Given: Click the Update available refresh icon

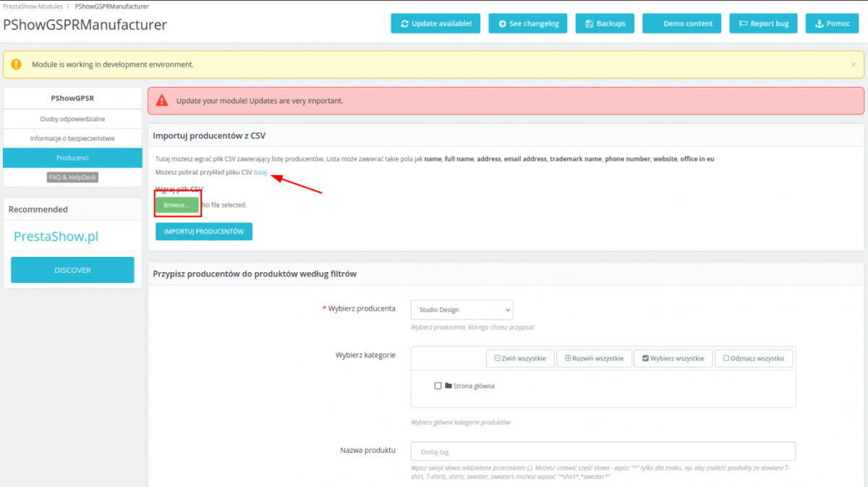Looking at the screenshot, I should coord(404,23).
